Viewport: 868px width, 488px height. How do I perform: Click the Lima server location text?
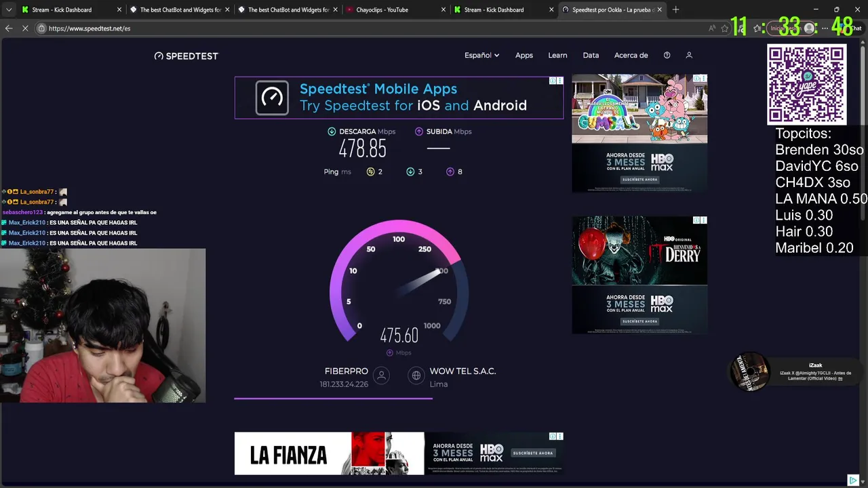coord(438,384)
